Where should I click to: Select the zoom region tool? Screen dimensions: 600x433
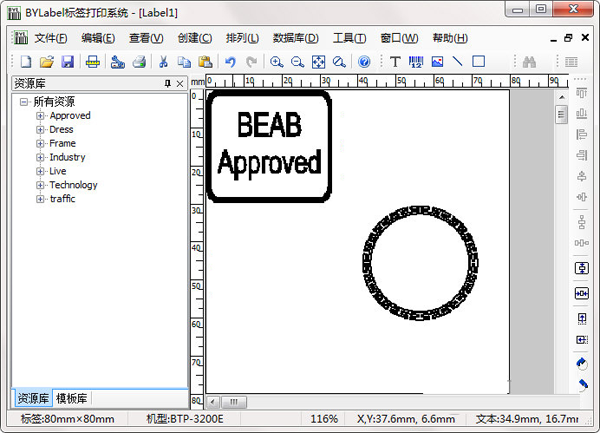click(339, 61)
